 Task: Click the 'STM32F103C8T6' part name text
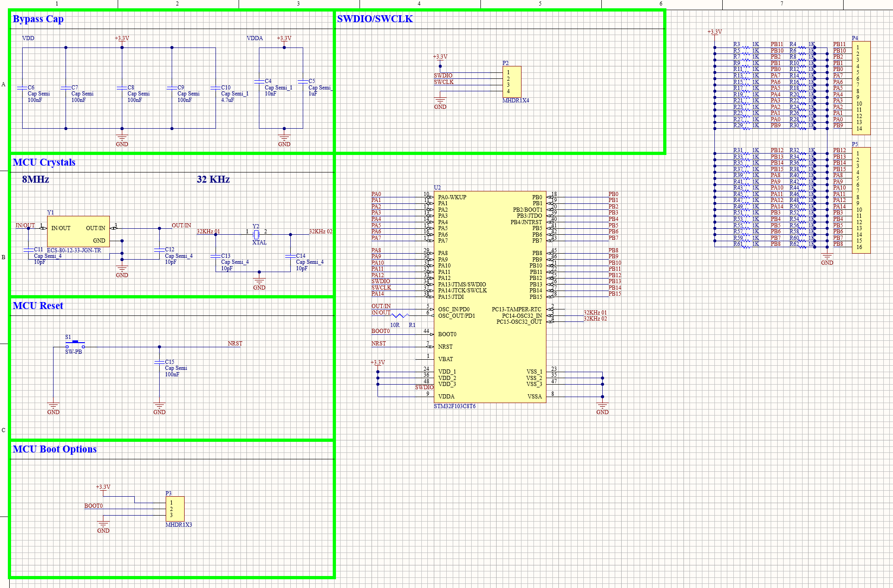(x=455, y=406)
